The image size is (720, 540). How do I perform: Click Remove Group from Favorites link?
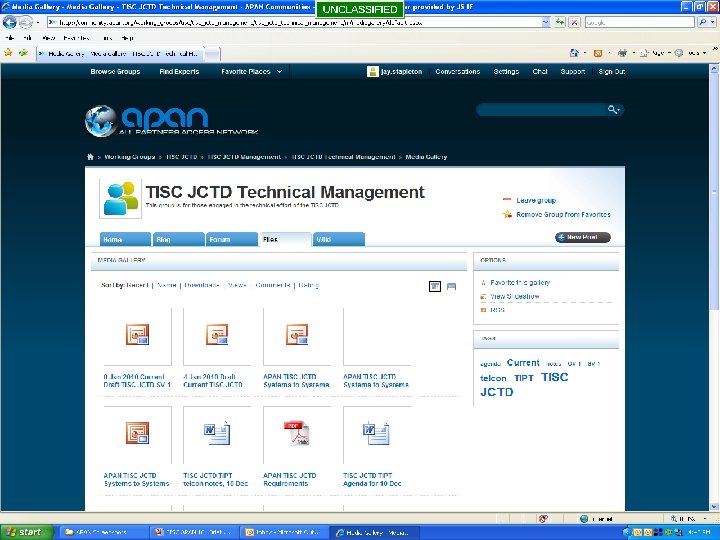(563, 214)
